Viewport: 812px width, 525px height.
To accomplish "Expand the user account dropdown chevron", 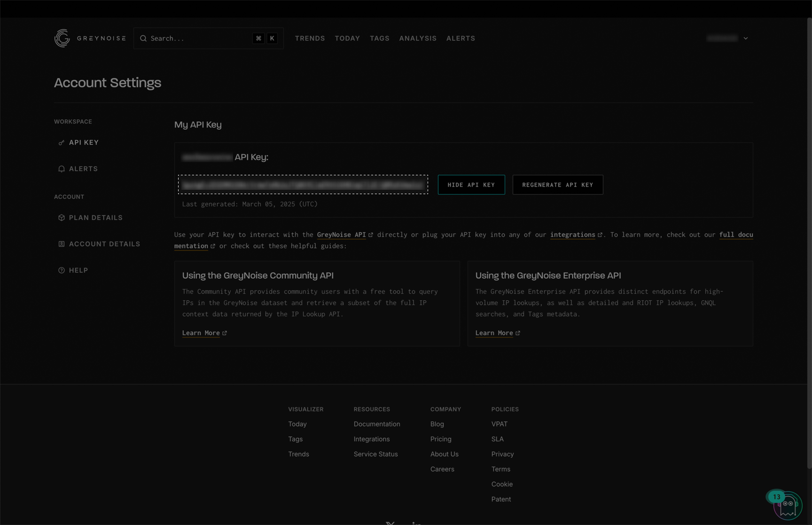I will pyautogui.click(x=746, y=39).
